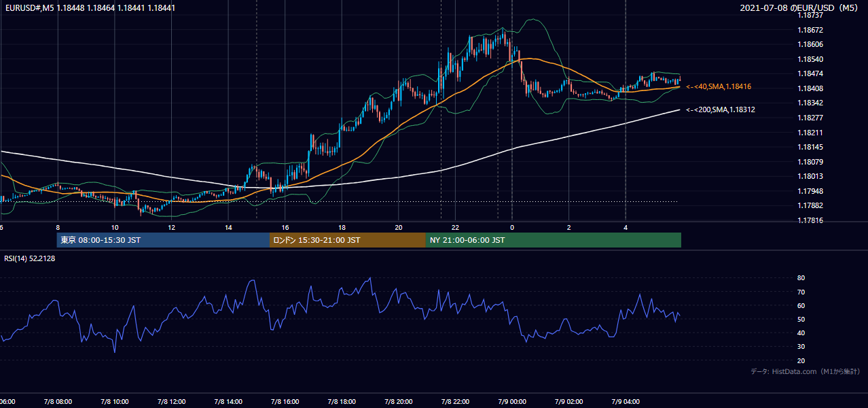Click the 1.18342 price axis label
The width and height of the screenshot is (868, 408).
810,103
